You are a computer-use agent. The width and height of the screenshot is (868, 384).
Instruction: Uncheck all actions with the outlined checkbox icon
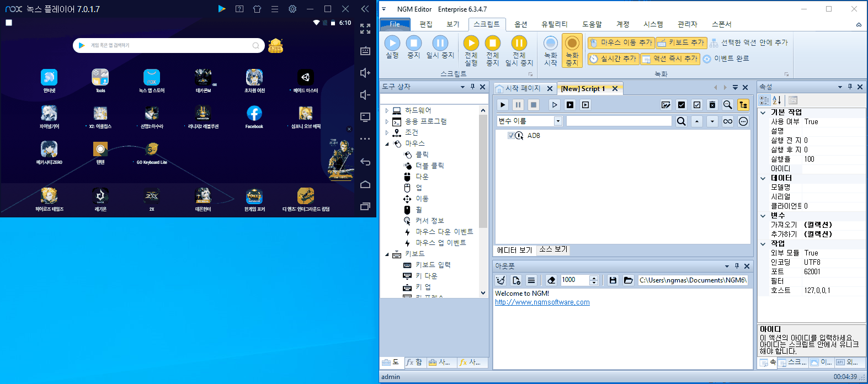point(697,105)
